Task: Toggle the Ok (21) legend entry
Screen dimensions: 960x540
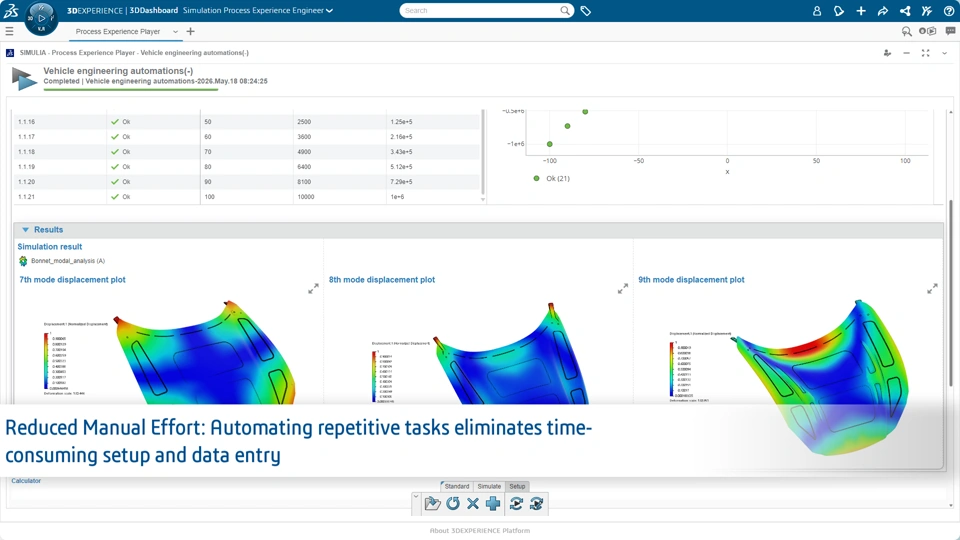Action: click(x=552, y=179)
